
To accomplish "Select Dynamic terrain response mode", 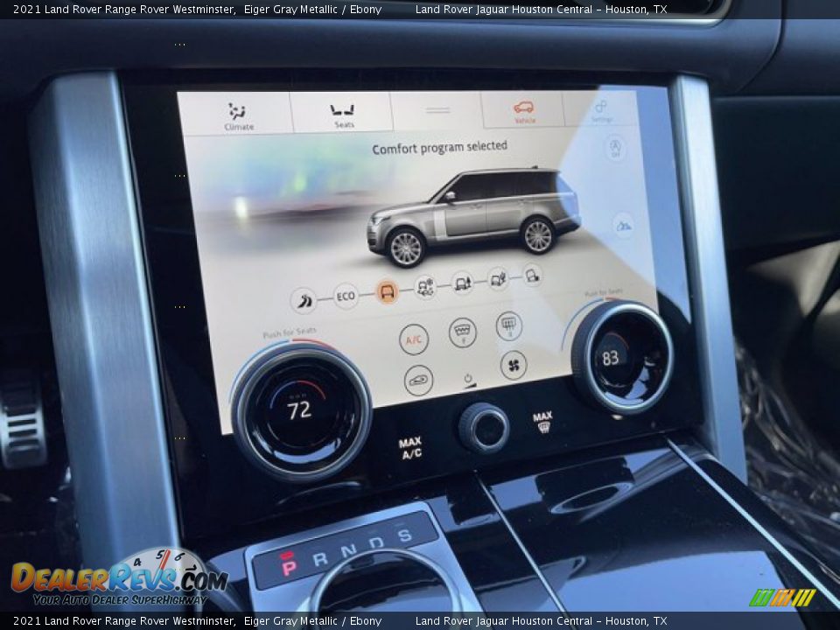I will 304,300.
